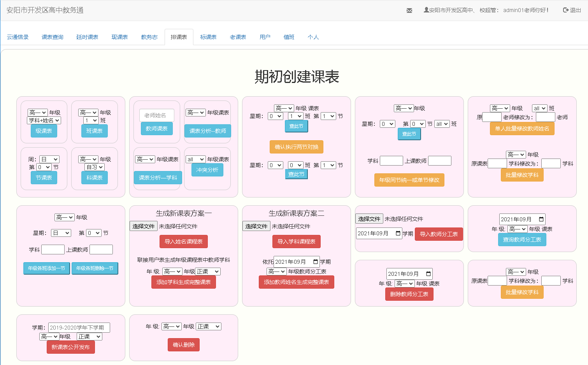Screen dimensions: 588x365
Task: Click 确认执行两节对换 button
Action: pos(297,147)
